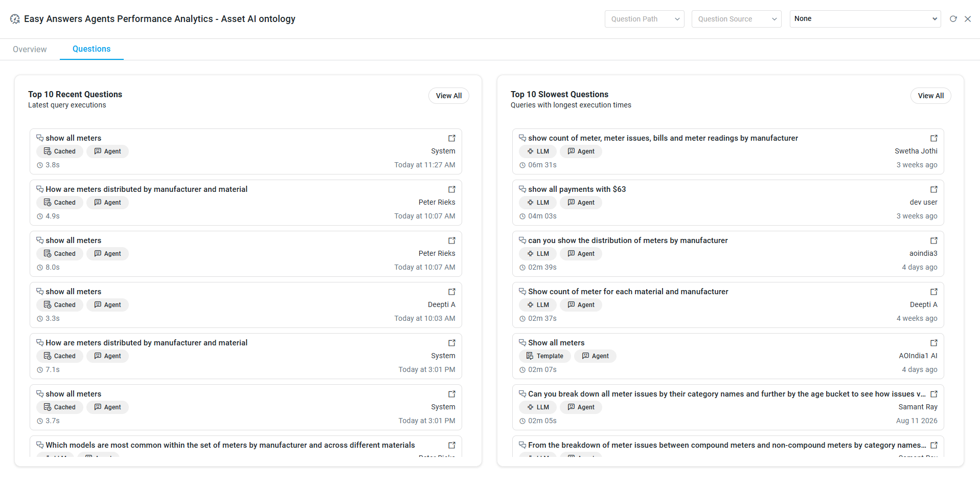Expand the Question Source dropdown
The image size is (980, 482).
(x=736, y=19)
